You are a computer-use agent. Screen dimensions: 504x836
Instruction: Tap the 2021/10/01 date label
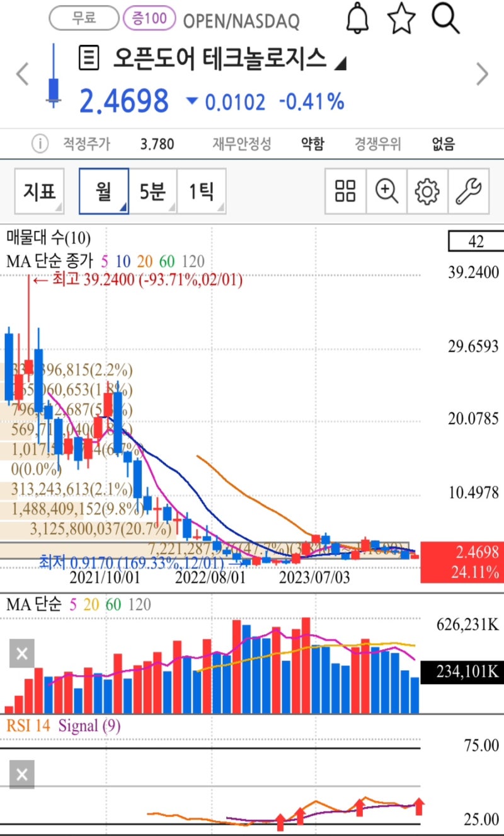tap(105, 577)
